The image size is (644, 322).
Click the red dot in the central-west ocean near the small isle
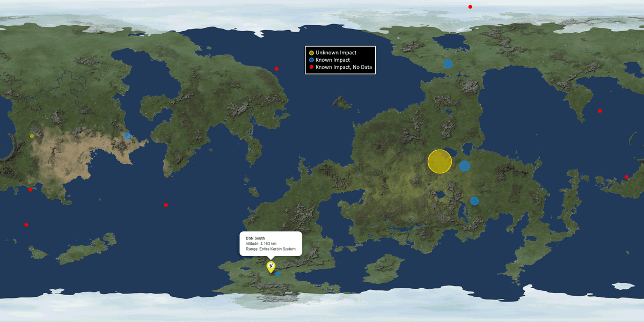tap(166, 205)
